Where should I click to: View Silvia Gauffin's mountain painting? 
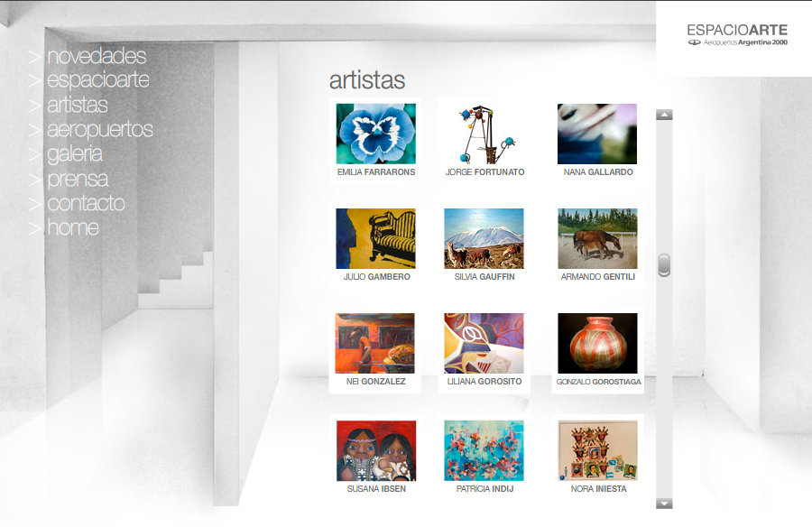click(484, 238)
